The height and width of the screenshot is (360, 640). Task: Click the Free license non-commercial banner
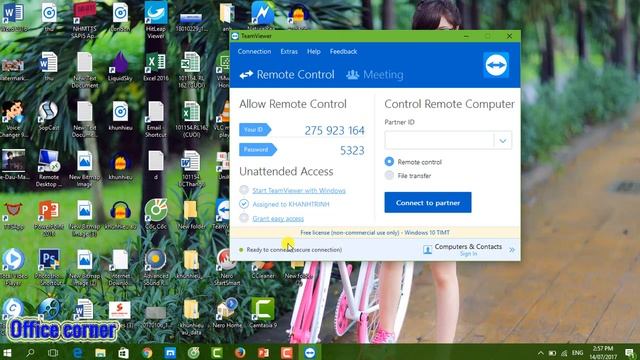(x=375, y=233)
